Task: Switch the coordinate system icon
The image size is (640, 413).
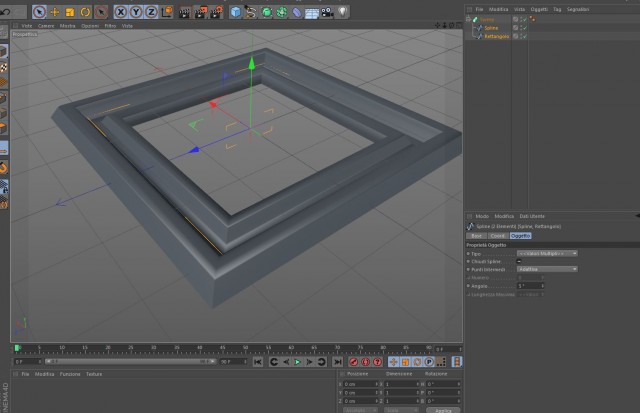Action: click(167, 12)
